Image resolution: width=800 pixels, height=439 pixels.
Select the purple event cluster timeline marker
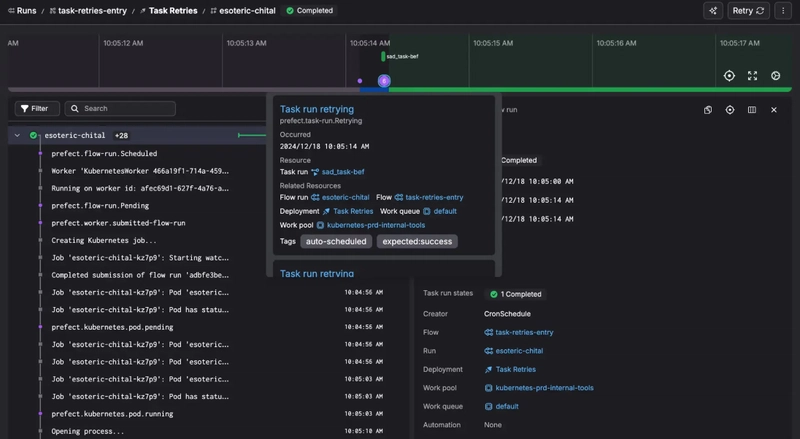coord(384,81)
